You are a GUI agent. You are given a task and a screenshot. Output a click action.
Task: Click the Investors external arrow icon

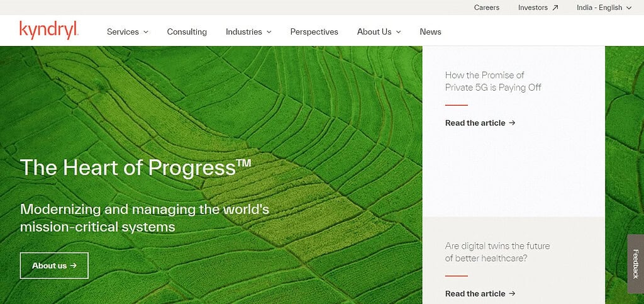click(x=555, y=8)
